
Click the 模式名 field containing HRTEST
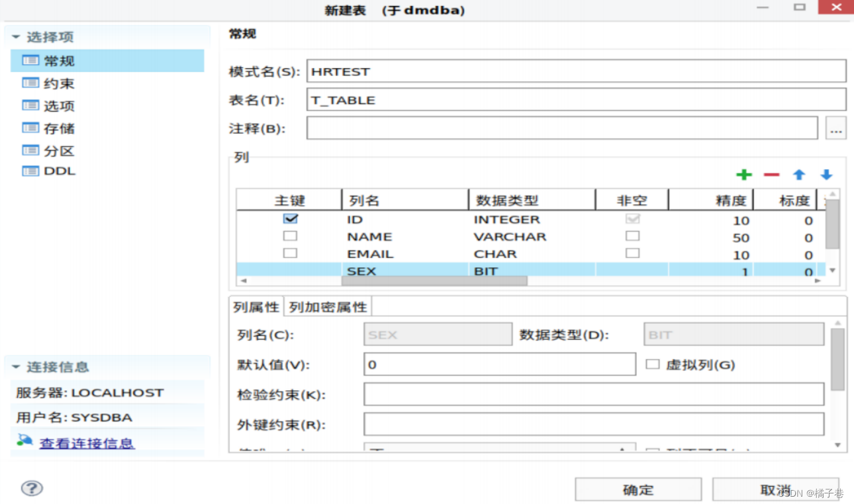pyautogui.click(x=577, y=71)
